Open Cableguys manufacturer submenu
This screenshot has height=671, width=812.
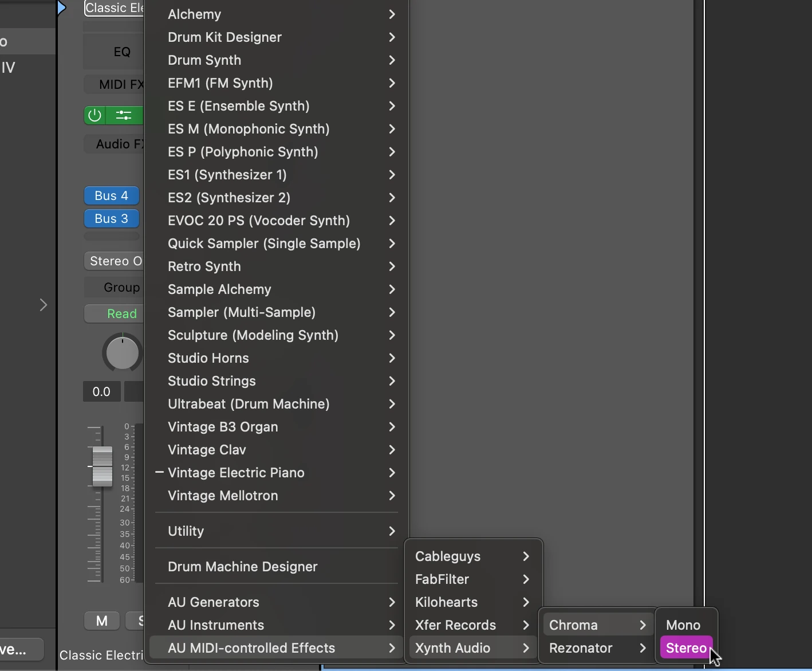point(473,556)
